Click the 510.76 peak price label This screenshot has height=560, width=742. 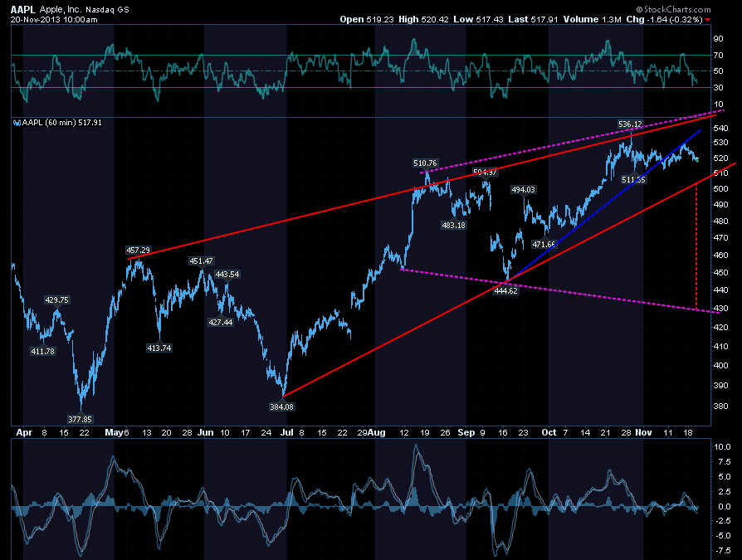tap(425, 163)
